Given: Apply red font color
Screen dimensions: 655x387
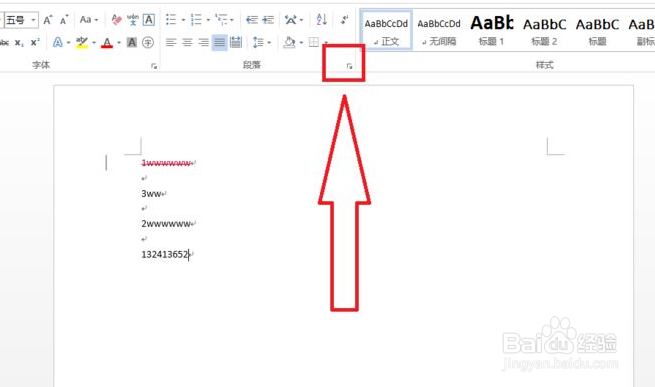Looking at the screenshot, I should (x=107, y=43).
